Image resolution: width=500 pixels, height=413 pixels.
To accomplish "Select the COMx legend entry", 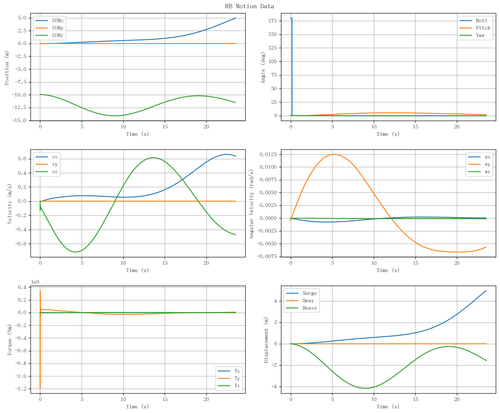I will click(x=49, y=20).
